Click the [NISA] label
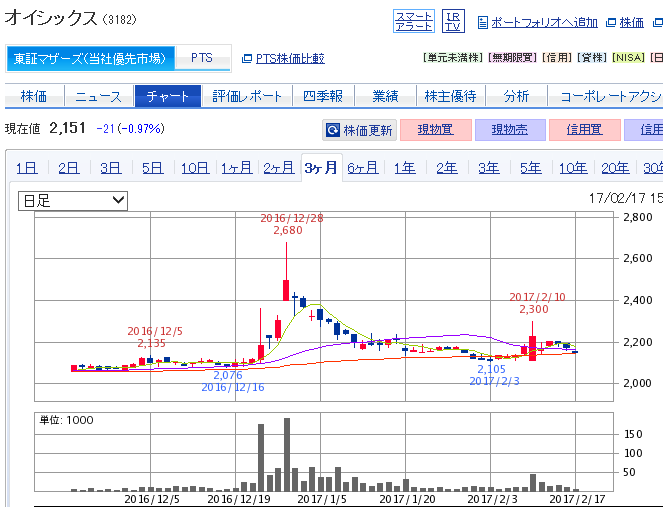This screenshot has width=663, height=507. [x=629, y=58]
